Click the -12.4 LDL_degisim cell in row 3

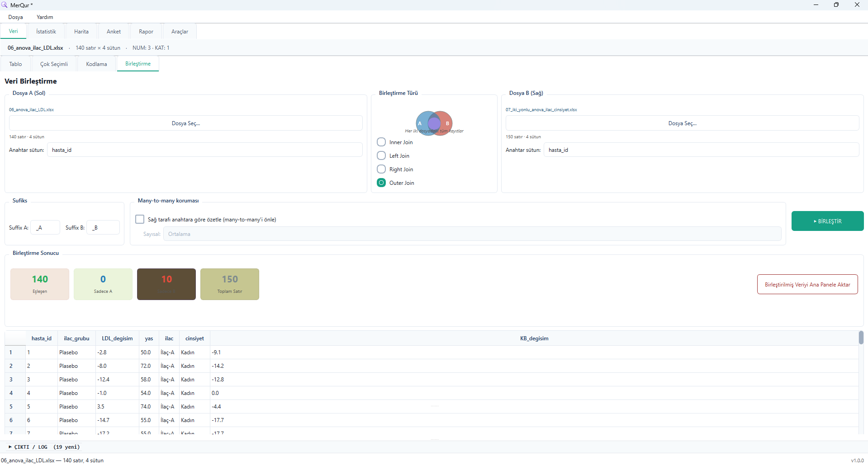[x=117, y=380]
